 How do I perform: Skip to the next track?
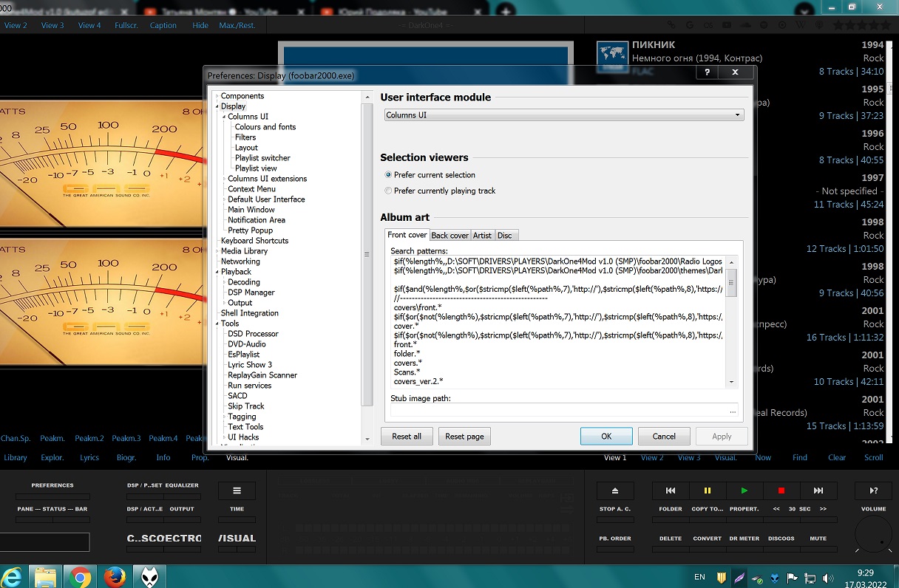(818, 490)
